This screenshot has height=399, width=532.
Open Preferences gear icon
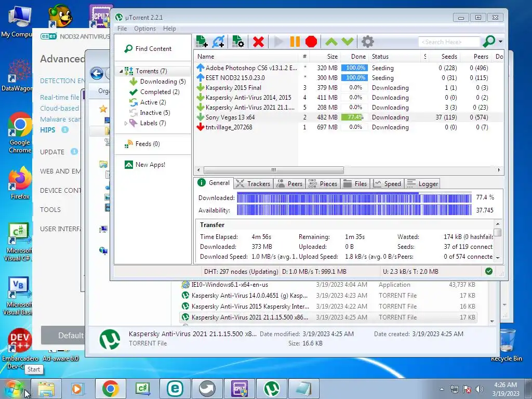point(367,42)
